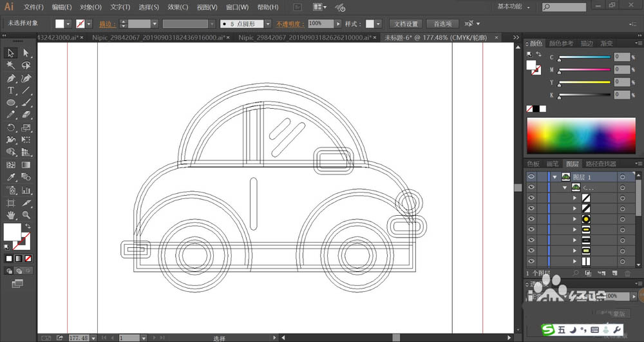The width and height of the screenshot is (644, 342).
Task: Set paint mode to None (red slash box)
Action: click(28, 259)
